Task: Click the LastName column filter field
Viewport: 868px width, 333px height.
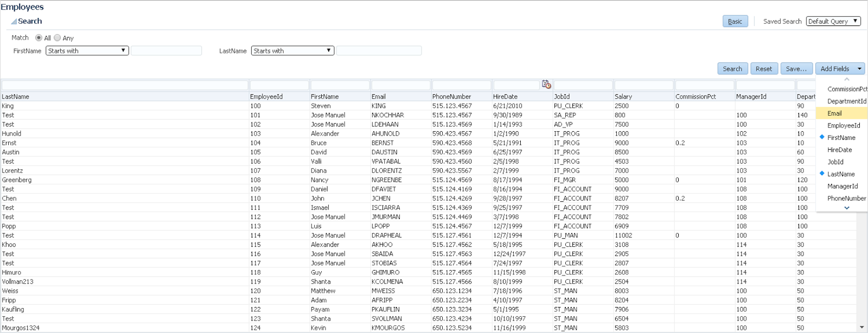Action: coord(125,85)
